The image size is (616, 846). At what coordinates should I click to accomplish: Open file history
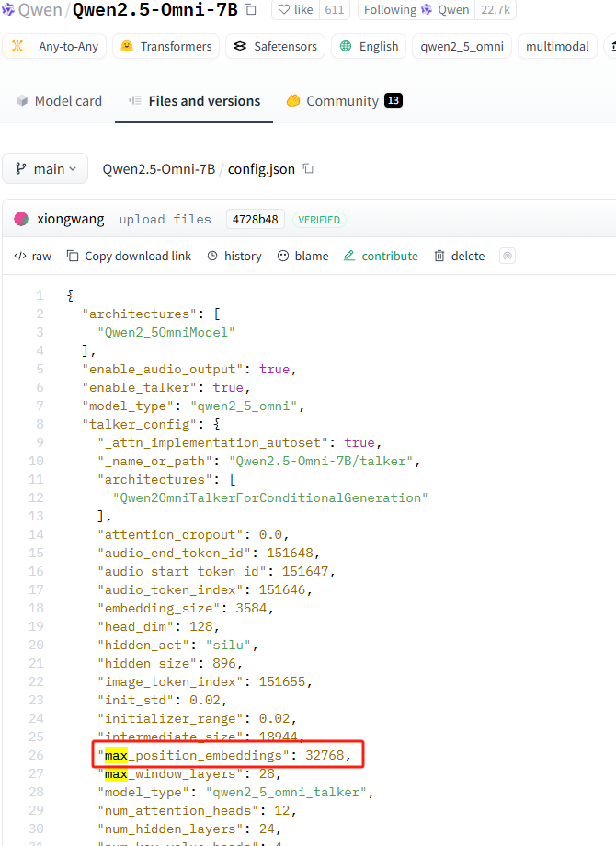(x=234, y=256)
